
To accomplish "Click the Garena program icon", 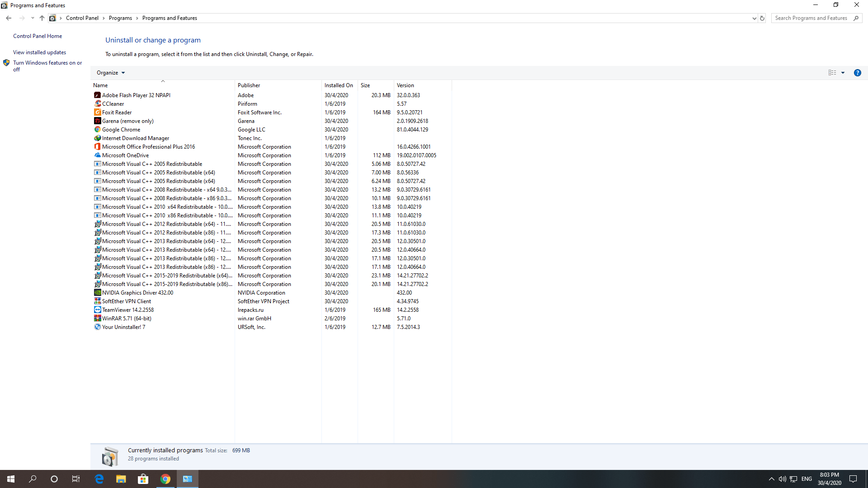I will point(97,121).
